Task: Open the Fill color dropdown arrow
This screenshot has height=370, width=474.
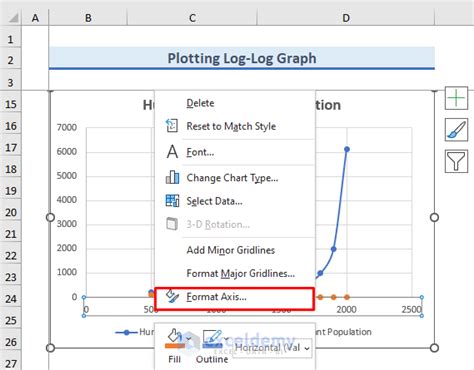Action: click(189, 339)
